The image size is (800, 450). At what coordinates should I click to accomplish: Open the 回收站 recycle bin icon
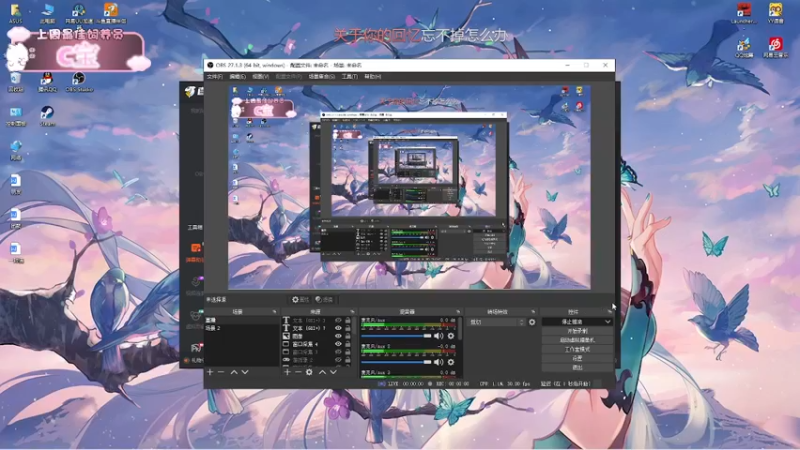click(16, 82)
